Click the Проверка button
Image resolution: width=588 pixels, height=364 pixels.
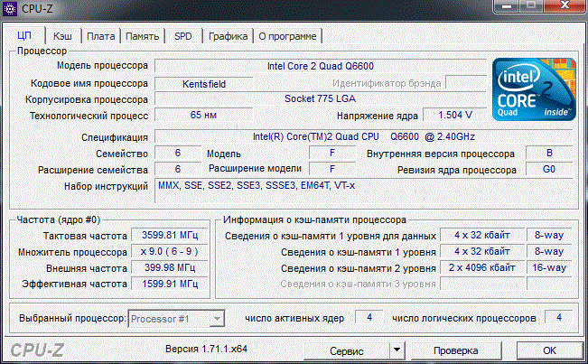455,350
